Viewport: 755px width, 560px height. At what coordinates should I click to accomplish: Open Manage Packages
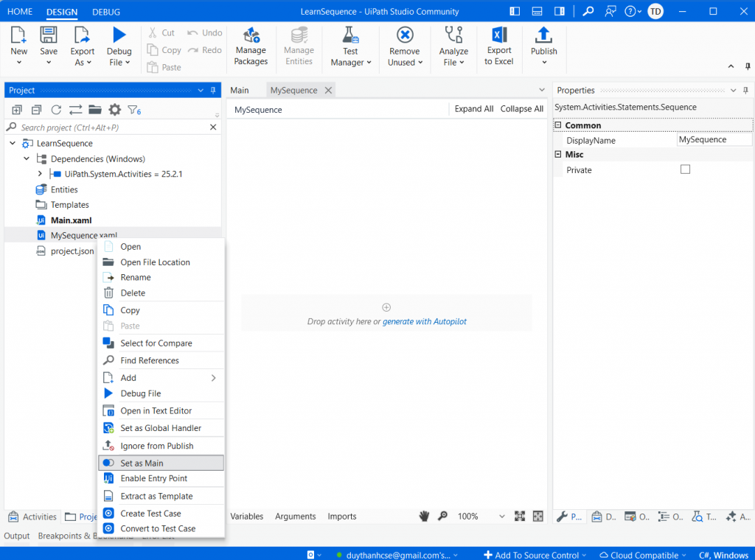(x=251, y=46)
